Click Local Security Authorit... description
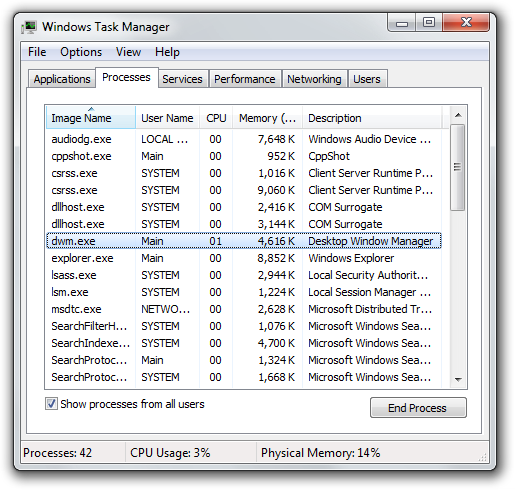Screen dimensions: 516x490 point(368,275)
